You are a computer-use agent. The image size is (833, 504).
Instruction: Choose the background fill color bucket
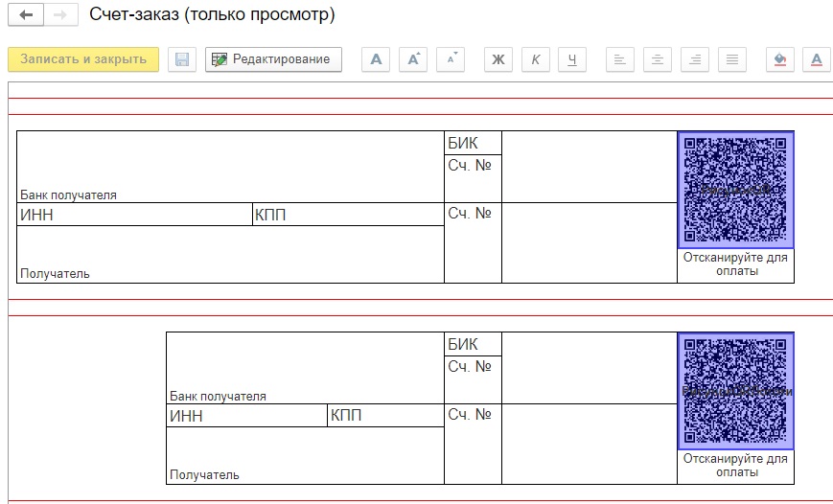[780, 59]
